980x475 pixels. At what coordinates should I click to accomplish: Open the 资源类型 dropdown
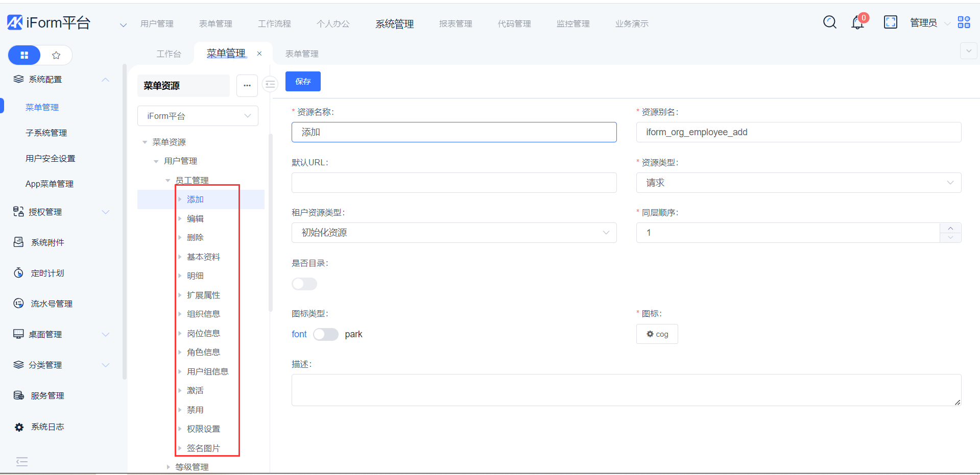click(x=798, y=183)
